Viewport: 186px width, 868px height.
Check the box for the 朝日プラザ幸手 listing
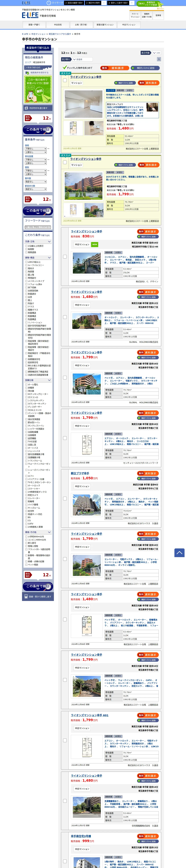pos(65,498)
